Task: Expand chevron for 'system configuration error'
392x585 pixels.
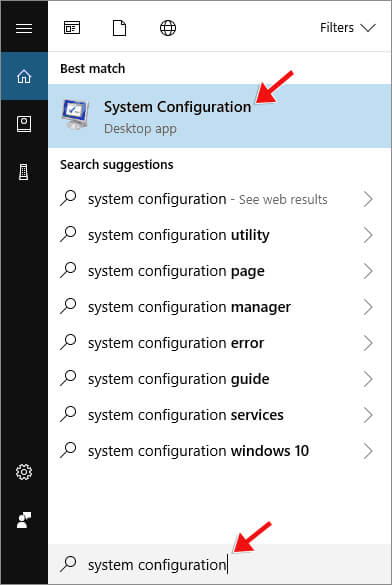Action: tap(368, 343)
